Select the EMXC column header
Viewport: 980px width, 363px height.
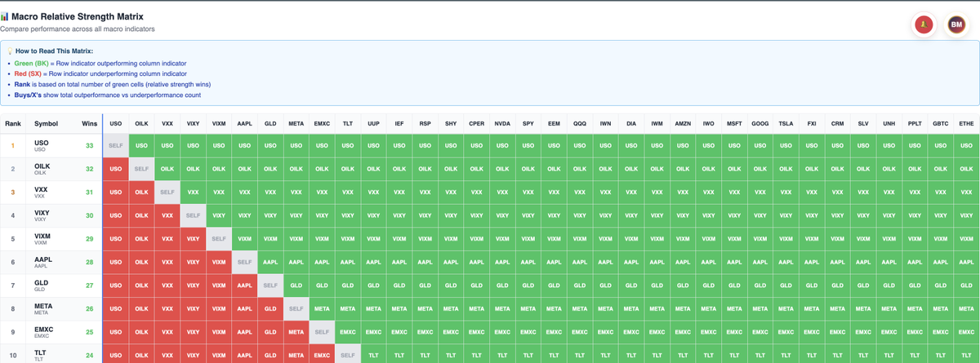click(322, 124)
